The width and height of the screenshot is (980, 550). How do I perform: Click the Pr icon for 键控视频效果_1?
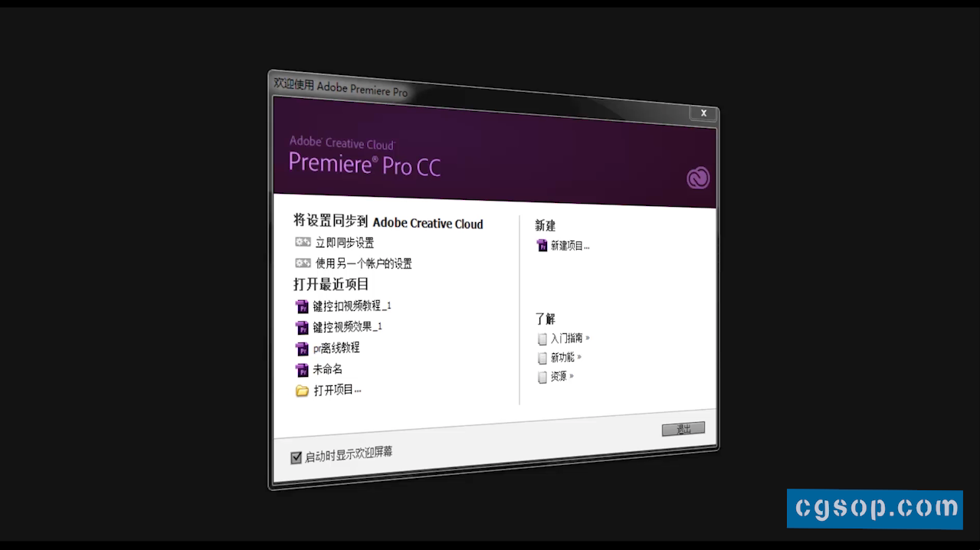[302, 328]
